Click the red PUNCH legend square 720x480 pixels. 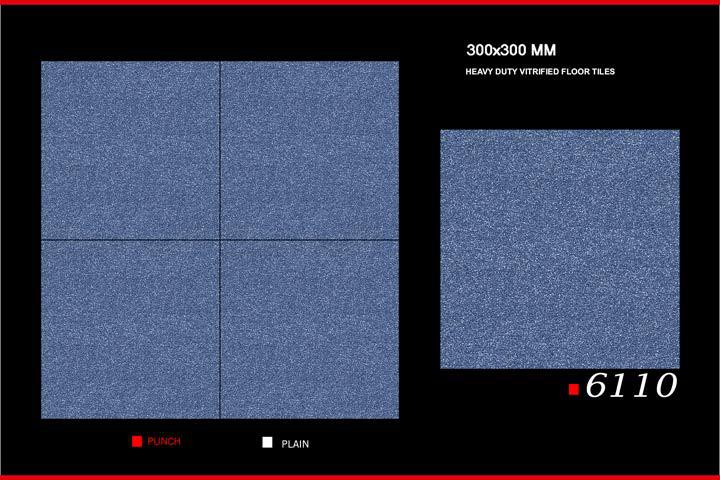click(x=137, y=441)
